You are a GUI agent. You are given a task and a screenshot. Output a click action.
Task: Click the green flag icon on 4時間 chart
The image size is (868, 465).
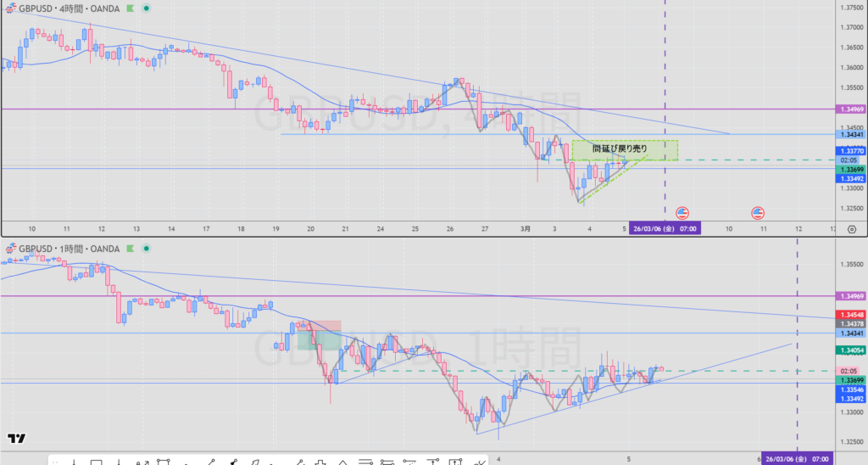(x=130, y=8)
